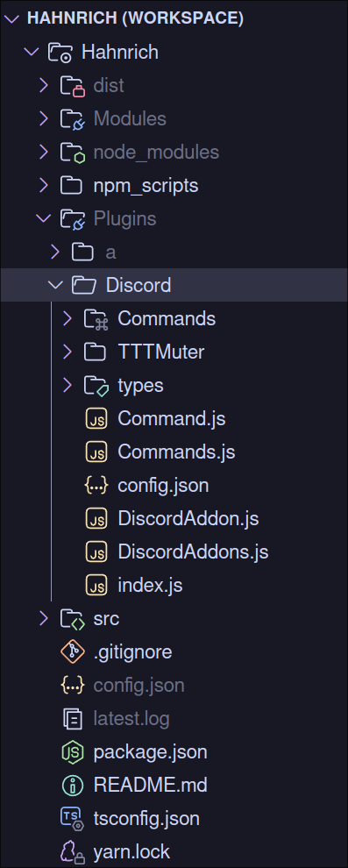Collapse the Plugins folder chevron
The width and height of the screenshot is (348, 868).
click(43, 218)
